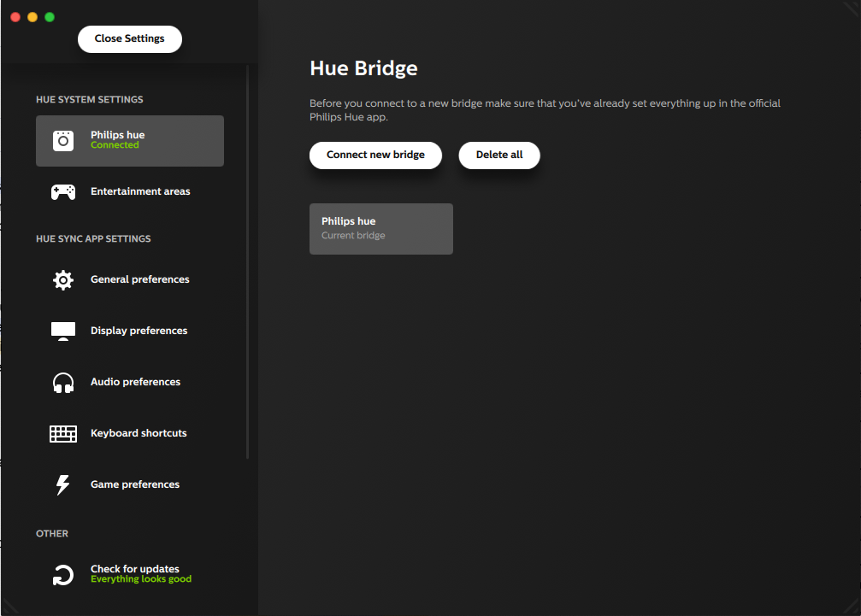Image resolution: width=861 pixels, height=616 pixels.
Task: Click the gamepad Entertainment areas icon
Action: click(63, 192)
